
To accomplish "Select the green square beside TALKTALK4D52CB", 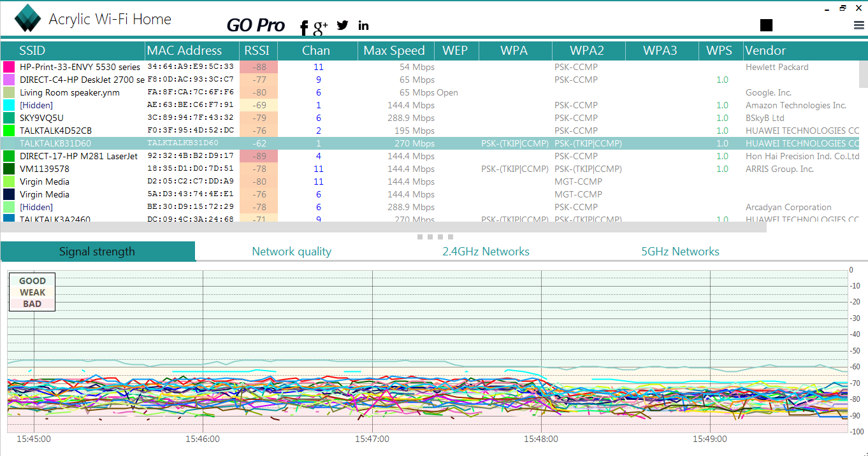I will click(x=8, y=131).
